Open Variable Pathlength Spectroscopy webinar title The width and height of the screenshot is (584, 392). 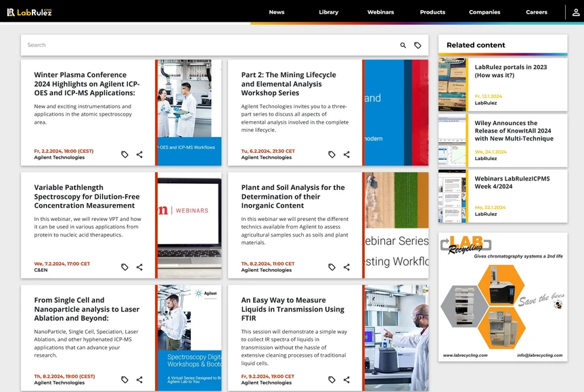pyautogui.click(x=87, y=197)
